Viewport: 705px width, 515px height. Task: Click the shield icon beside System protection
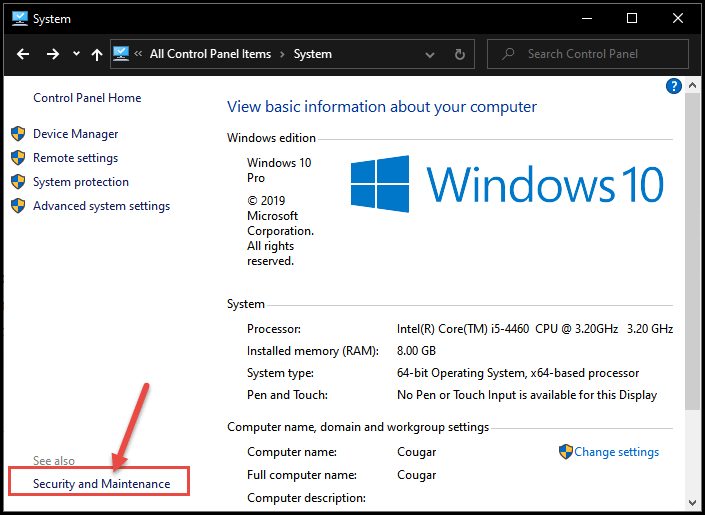click(18, 182)
